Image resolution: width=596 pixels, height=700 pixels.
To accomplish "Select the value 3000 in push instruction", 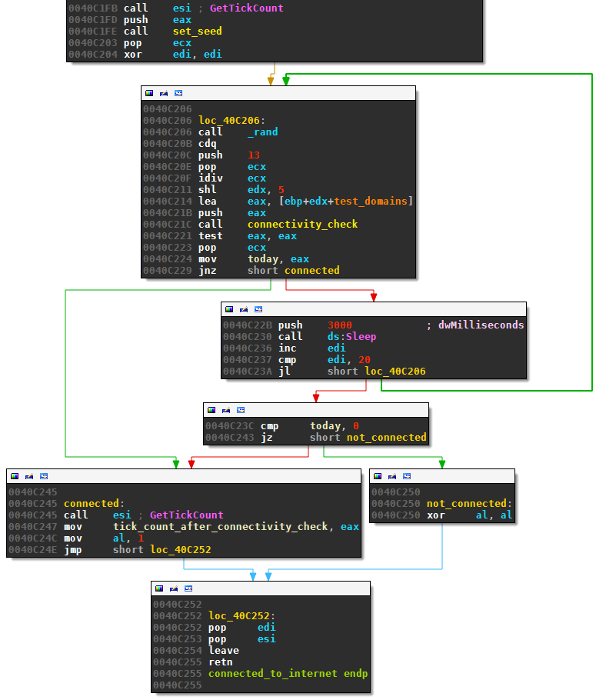I will pyautogui.click(x=340, y=325).
